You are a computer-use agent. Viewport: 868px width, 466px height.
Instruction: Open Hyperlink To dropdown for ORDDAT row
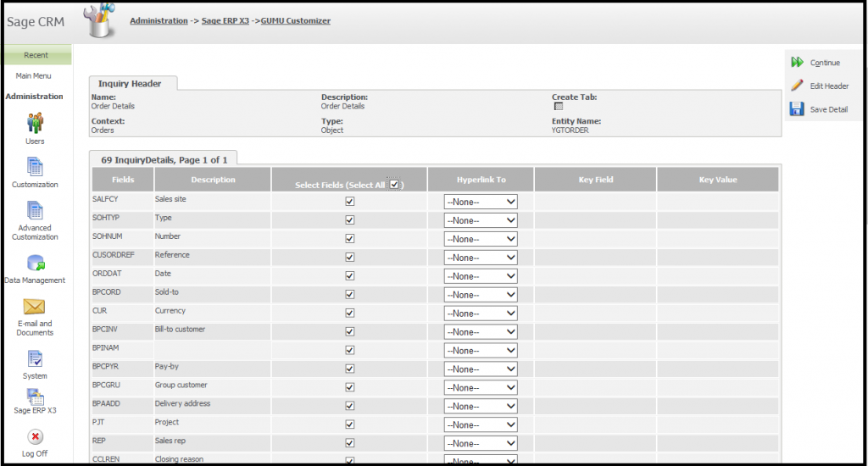[x=481, y=276]
